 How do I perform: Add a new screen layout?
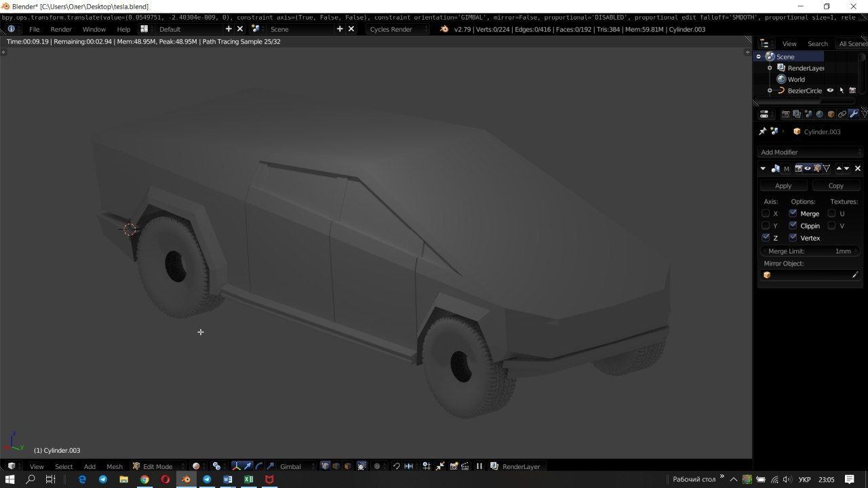pos(229,29)
